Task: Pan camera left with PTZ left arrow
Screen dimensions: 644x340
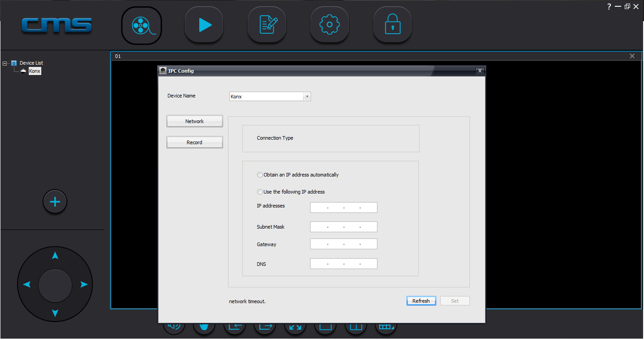Action: 26,284
